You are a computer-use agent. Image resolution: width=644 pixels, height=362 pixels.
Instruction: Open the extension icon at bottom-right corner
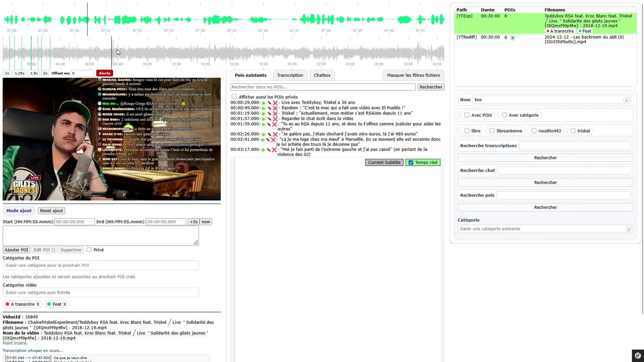638,356
